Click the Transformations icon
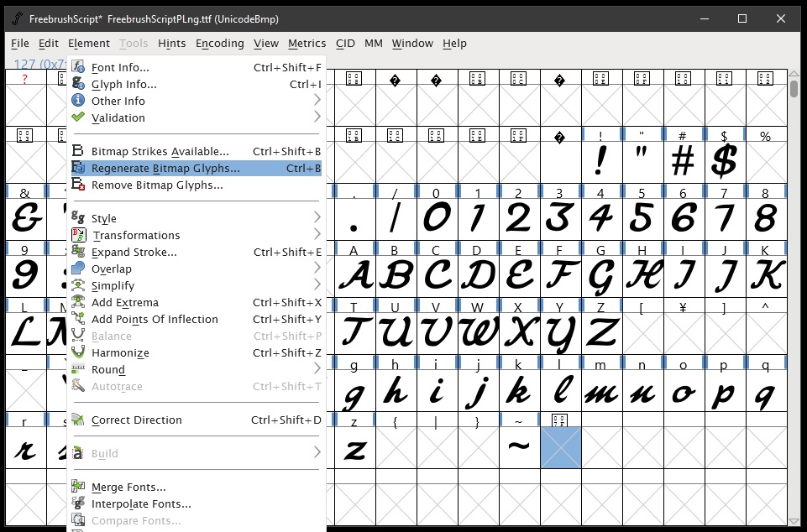This screenshot has height=532, width=807. 78,235
